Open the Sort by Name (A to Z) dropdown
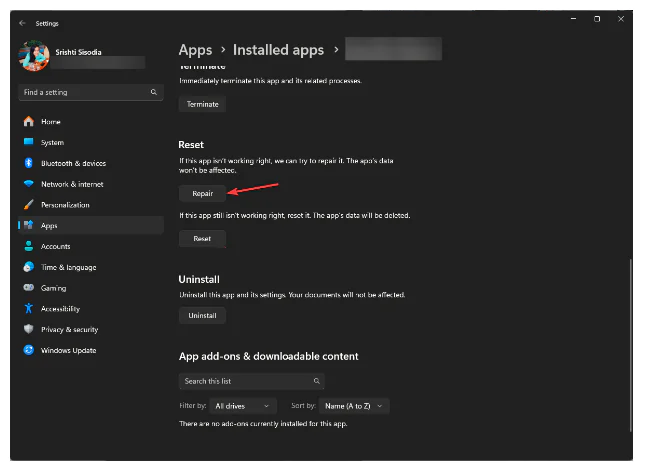Screen dimensions: 648x463 (x=354, y=406)
